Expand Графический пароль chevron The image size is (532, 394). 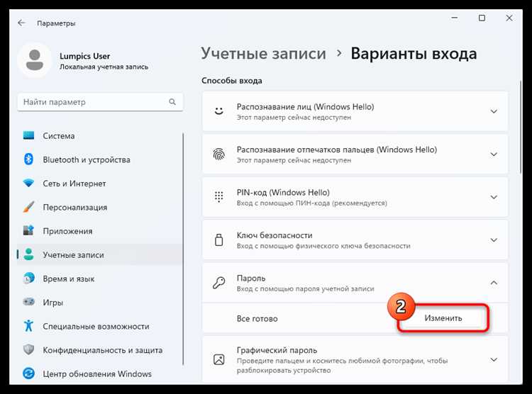[494, 359]
